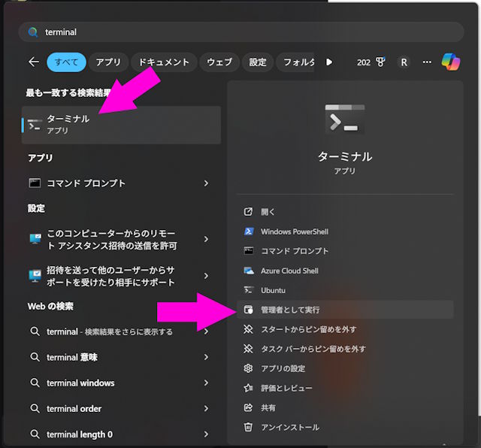Open このコンピューターからのリモート アシスタンス setting

click(122, 239)
